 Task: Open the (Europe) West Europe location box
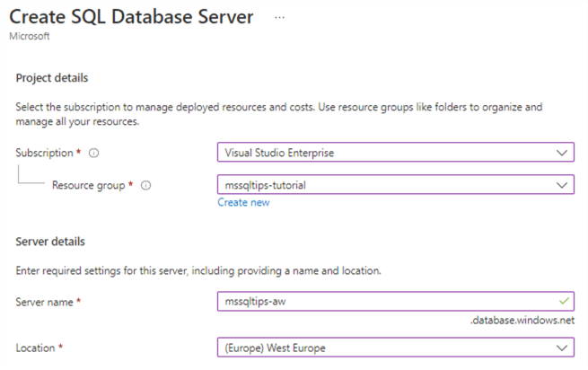click(386, 348)
